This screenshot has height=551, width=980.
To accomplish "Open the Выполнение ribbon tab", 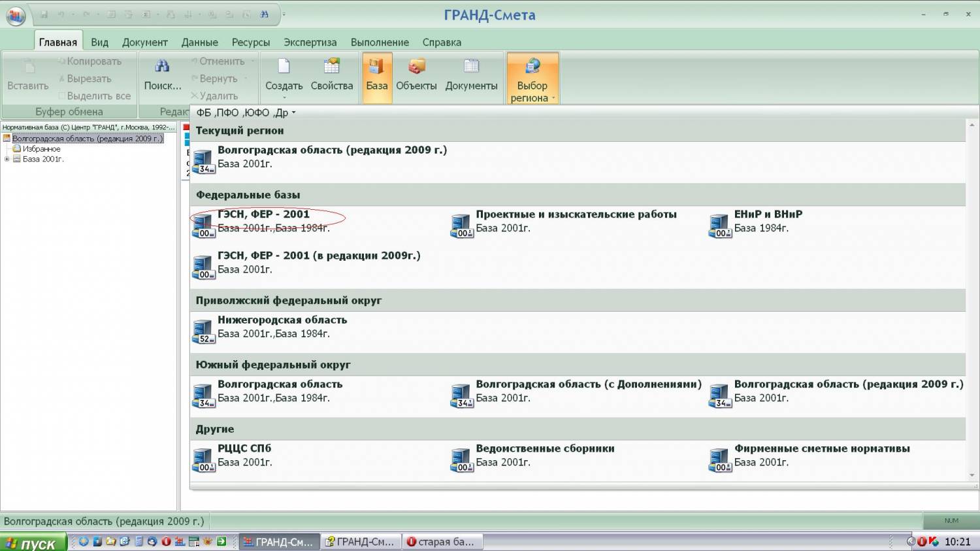I will click(380, 42).
